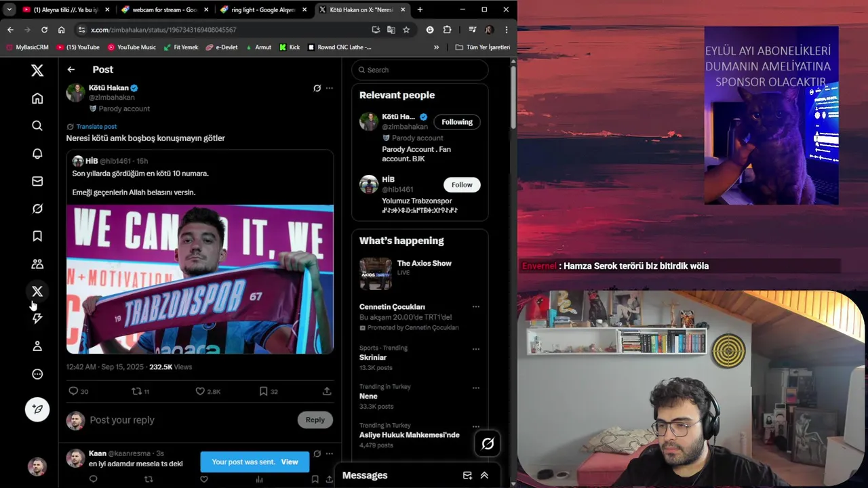Open Messages envelope in X sidebar

[x=37, y=181]
